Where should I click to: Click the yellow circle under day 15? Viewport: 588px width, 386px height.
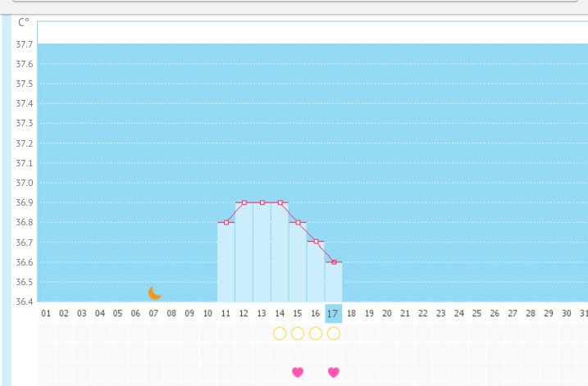(298, 333)
